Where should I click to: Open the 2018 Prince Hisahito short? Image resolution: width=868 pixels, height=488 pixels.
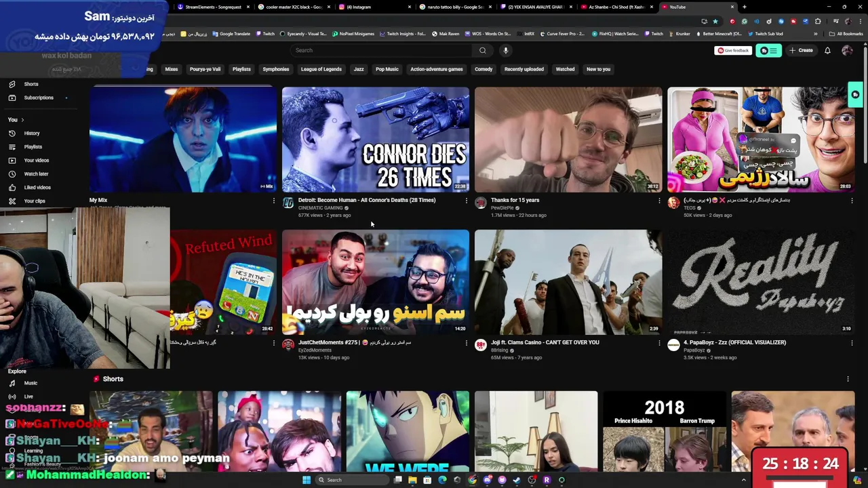coord(664,431)
